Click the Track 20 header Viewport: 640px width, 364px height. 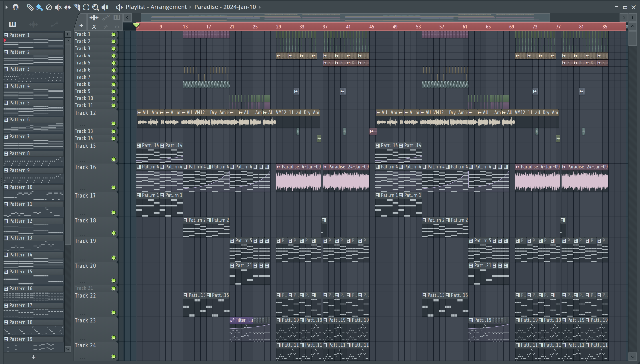pos(96,273)
